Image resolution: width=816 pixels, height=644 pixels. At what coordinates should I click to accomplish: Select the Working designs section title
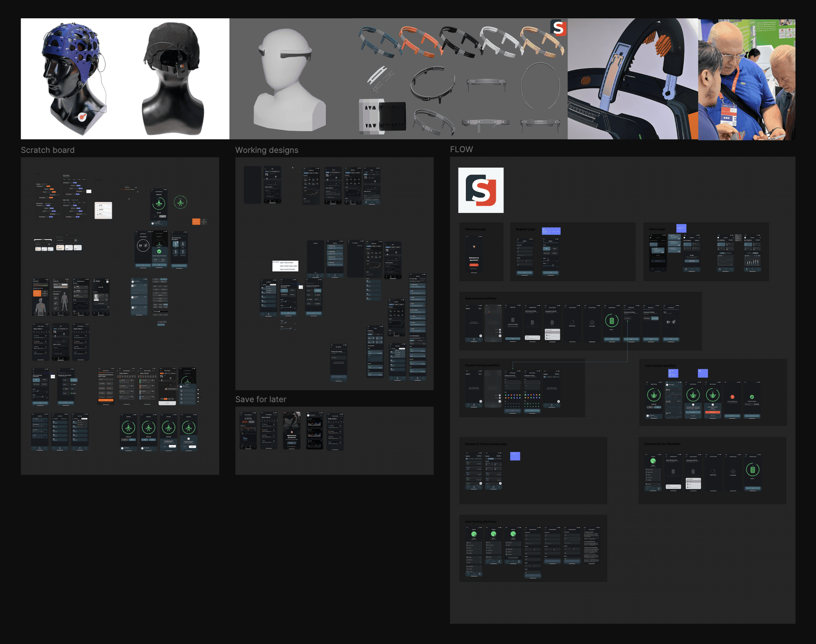(267, 150)
